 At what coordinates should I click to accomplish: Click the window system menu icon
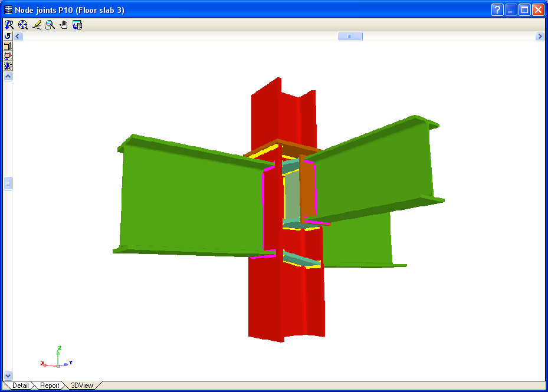click(8, 10)
